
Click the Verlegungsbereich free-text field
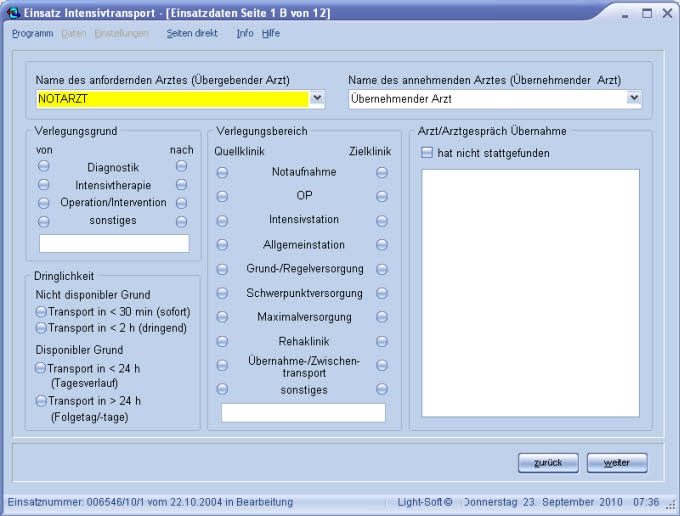pyautogui.click(x=303, y=413)
